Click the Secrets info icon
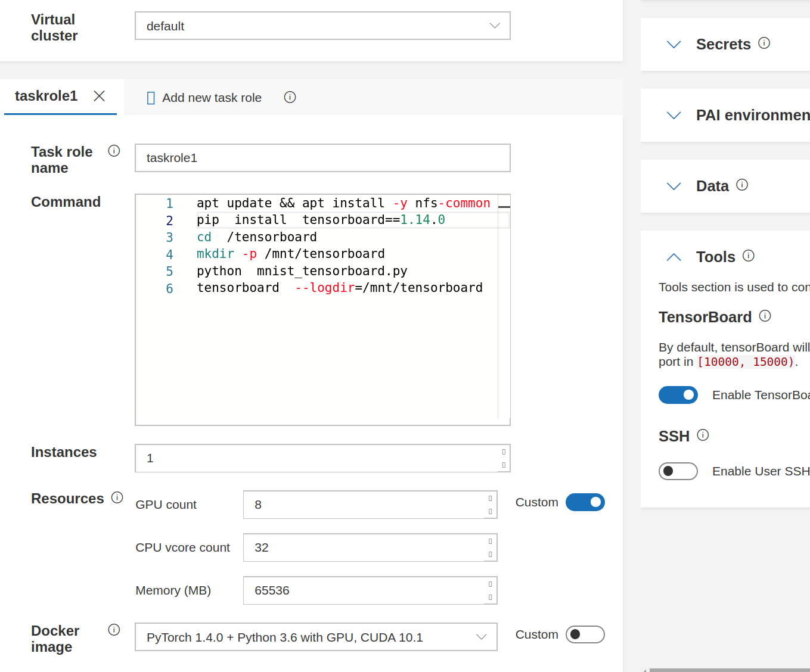The image size is (810, 672). [765, 42]
